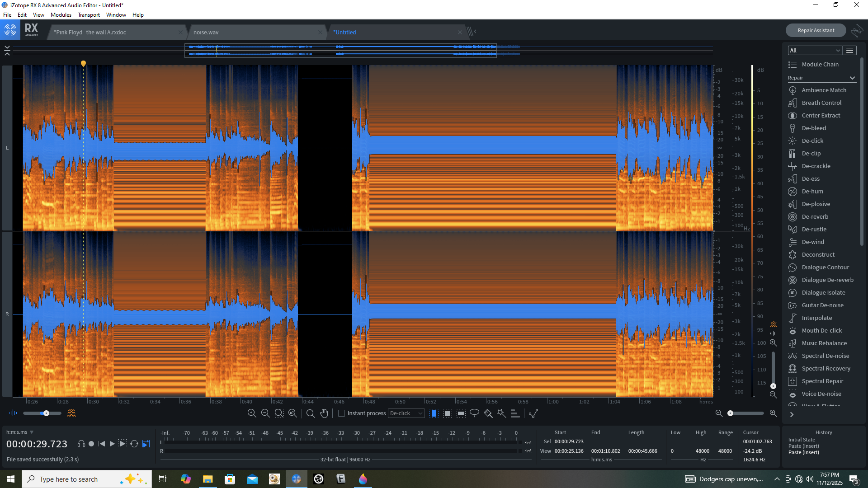
Task: Open the De-click instant process dropdown
Action: pyautogui.click(x=406, y=413)
